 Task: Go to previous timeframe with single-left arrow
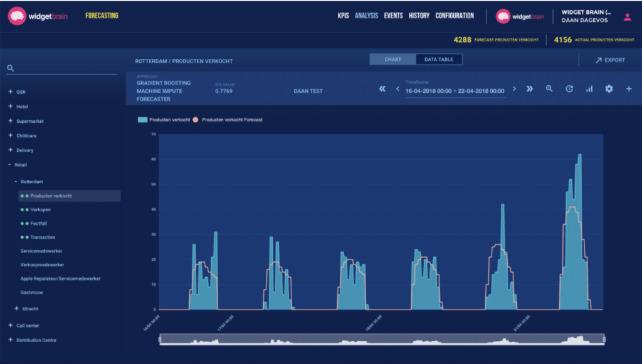397,89
